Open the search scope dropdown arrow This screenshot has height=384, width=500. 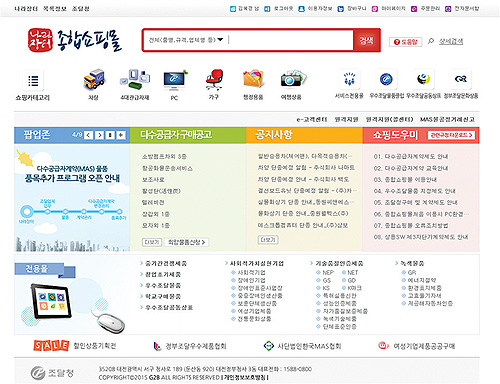tap(220, 40)
